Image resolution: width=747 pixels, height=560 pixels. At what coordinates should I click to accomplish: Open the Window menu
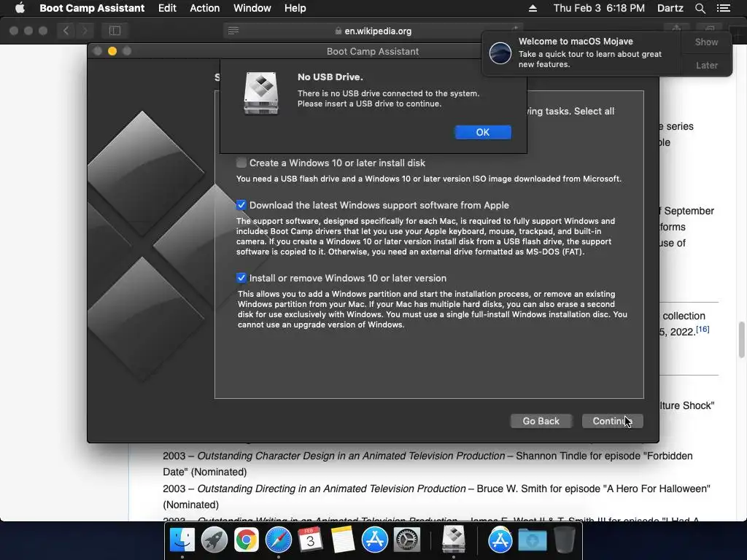[252, 8]
